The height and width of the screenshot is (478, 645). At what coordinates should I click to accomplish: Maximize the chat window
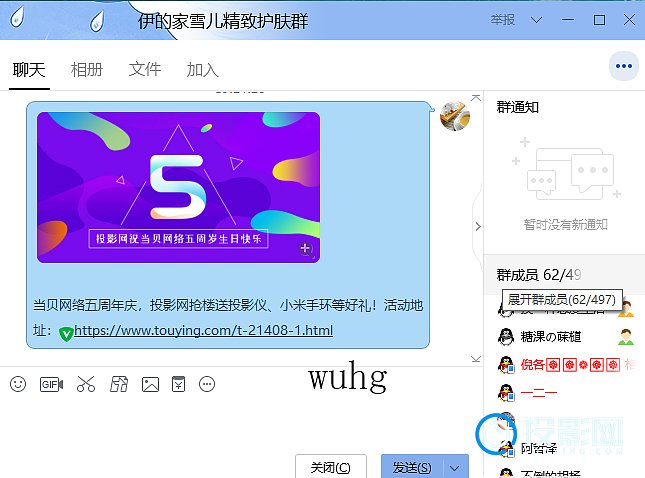pyautogui.click(x=599, y=20)
